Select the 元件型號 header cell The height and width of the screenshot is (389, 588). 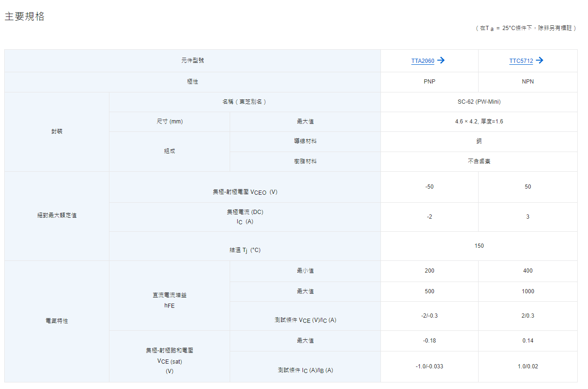click(193, 61)
